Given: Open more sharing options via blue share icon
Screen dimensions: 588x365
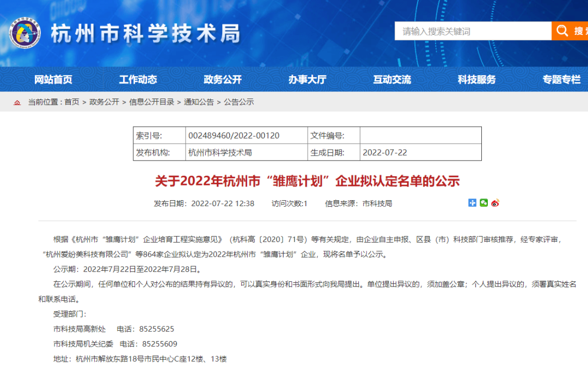Looking at the screenshot, I should pos(472,202).
